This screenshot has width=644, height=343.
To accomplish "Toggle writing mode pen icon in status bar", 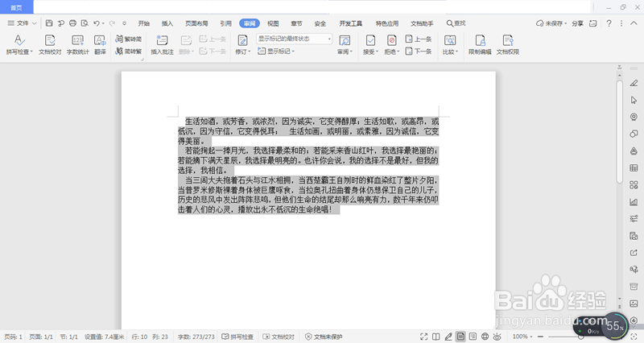I will [x=448, y=337].
